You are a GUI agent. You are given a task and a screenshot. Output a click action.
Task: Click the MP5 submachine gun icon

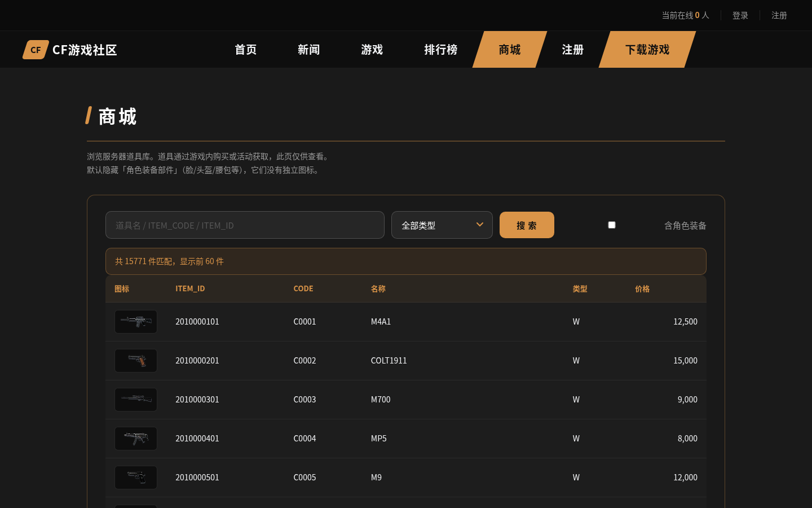[x=136, y=439]
